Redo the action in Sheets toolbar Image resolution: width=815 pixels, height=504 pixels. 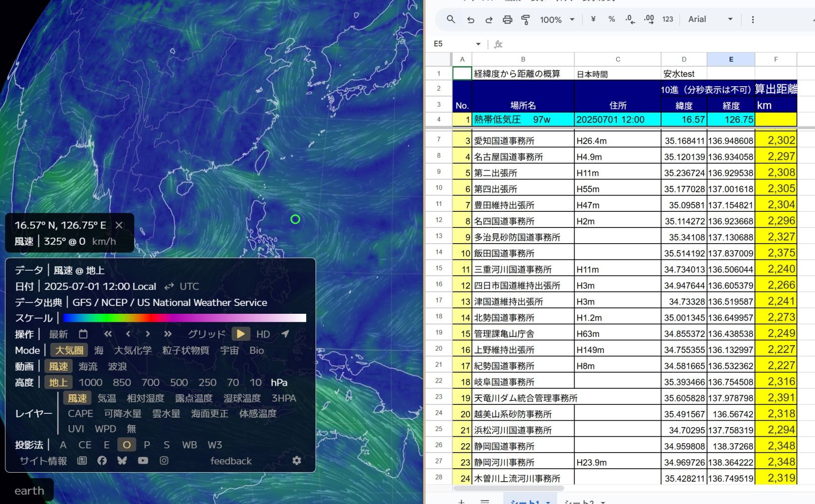[x=489, y=20]
